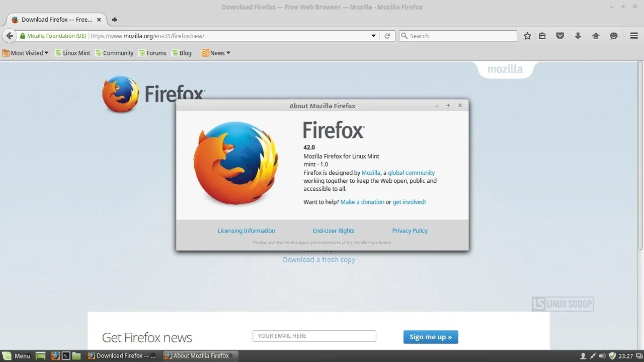Click the green padlock site identity icon
The width and height of the screenshot is (644, 362).
tap(22, 36)
